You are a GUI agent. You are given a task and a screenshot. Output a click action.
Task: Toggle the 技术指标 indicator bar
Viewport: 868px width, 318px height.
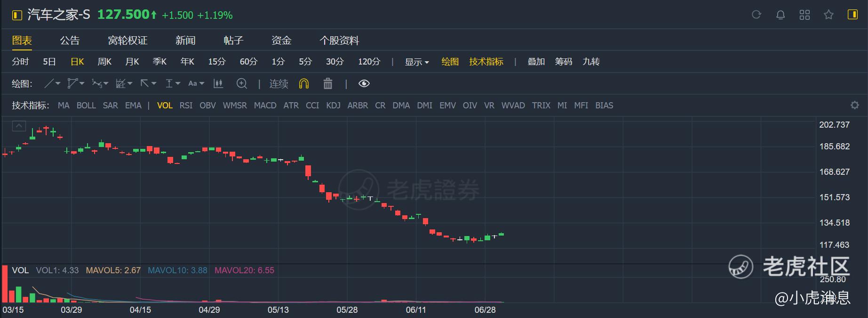point(486,62)
